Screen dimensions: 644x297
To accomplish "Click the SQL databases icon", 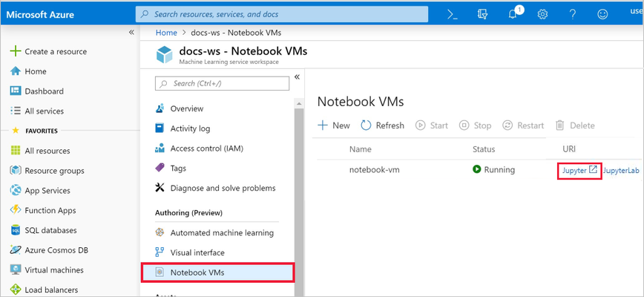I will [x=15, y=230].
